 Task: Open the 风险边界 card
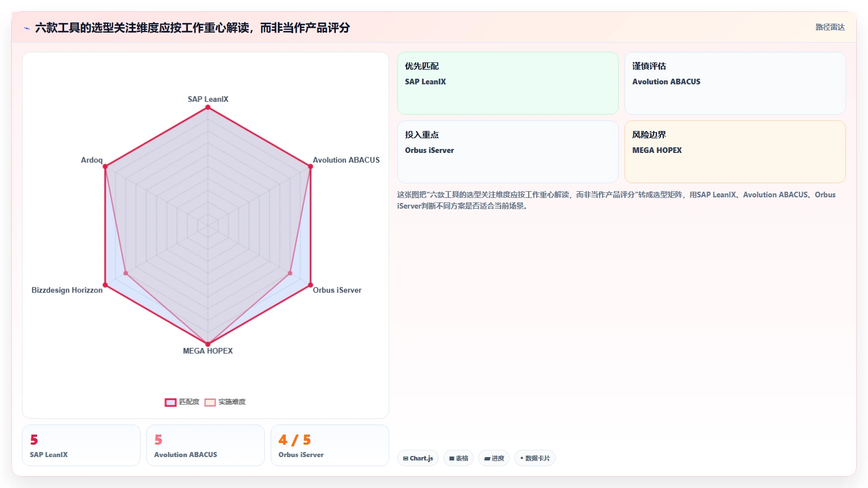point(735,152)
